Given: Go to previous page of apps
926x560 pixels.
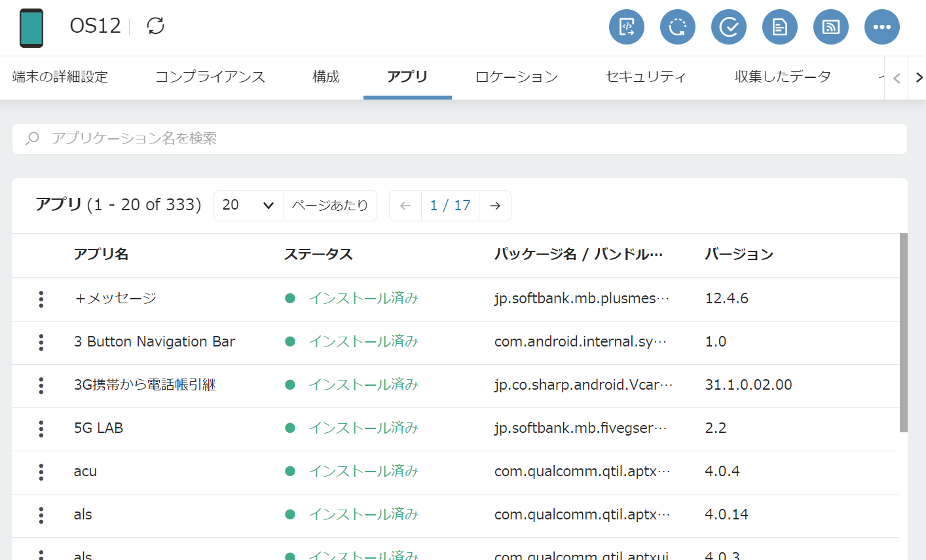Looking at the screenshot, I should [405, 206].
